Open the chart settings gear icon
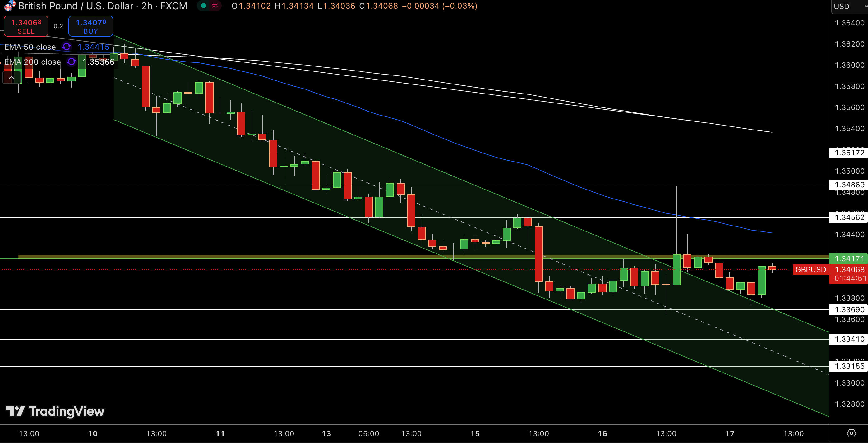Viewport: 868px width, 443px height. [x=852, y=433]
